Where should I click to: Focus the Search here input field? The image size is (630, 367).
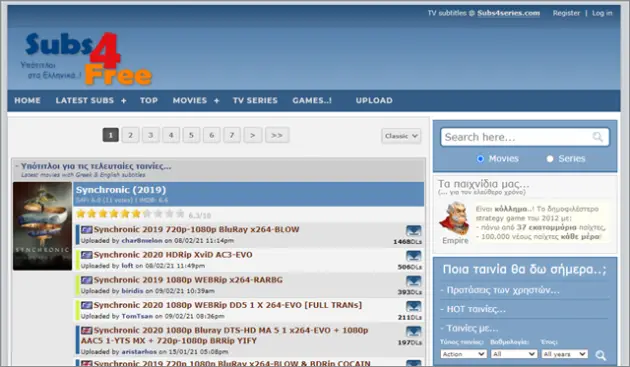pos(525,137)
